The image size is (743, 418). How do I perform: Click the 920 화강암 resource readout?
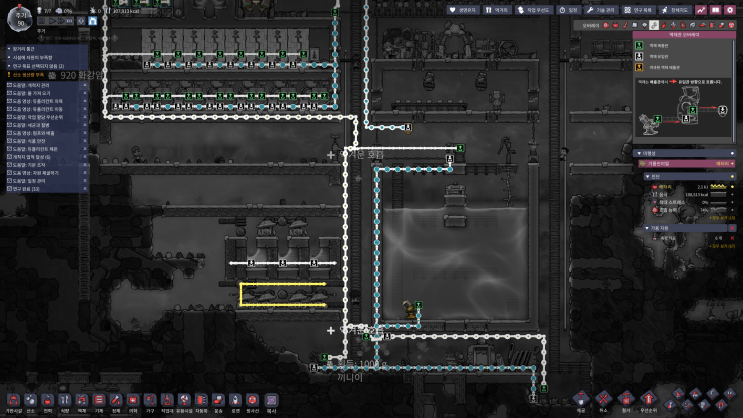click(x=76, y=75)
